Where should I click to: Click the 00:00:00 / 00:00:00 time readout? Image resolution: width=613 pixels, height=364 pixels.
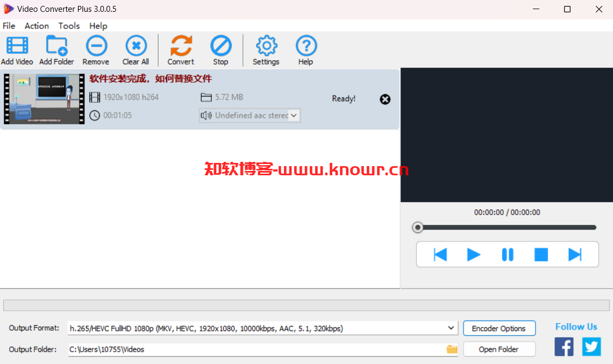tap(507, 212)
